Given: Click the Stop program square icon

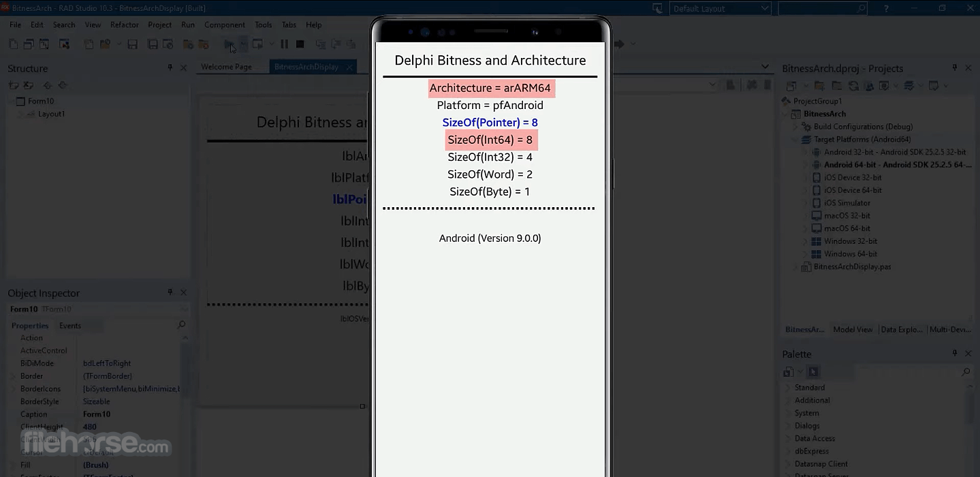Looking at the screenshot, I should [300, 44].
